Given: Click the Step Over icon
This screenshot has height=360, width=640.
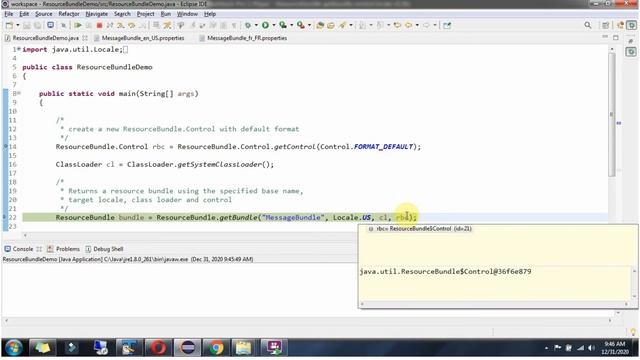Looking at the screenshot, I should [131, 25].
